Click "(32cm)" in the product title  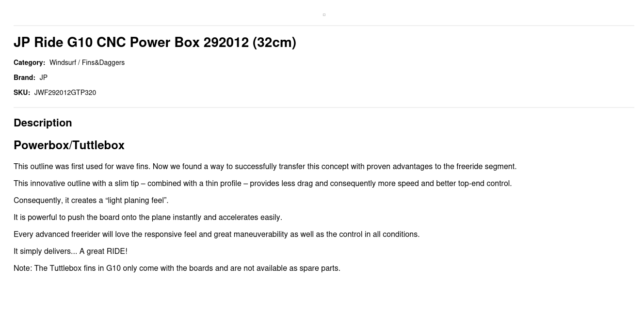point(274,43)
